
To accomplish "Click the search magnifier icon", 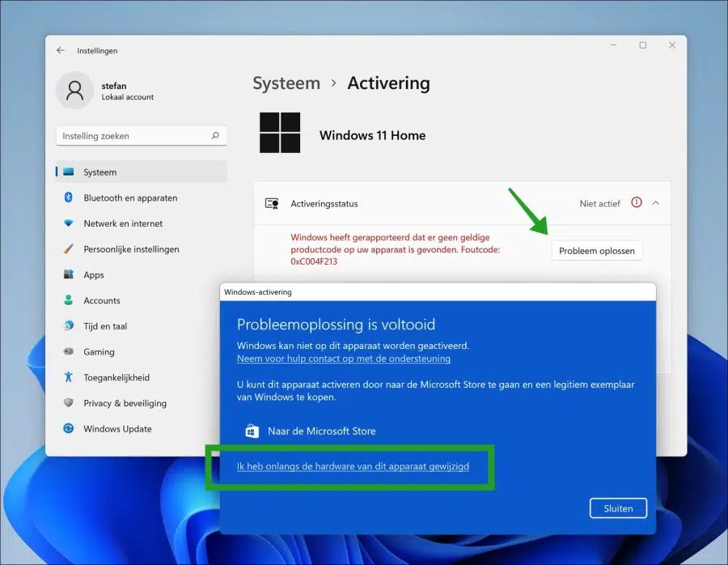I will click(x=215, y=136).
